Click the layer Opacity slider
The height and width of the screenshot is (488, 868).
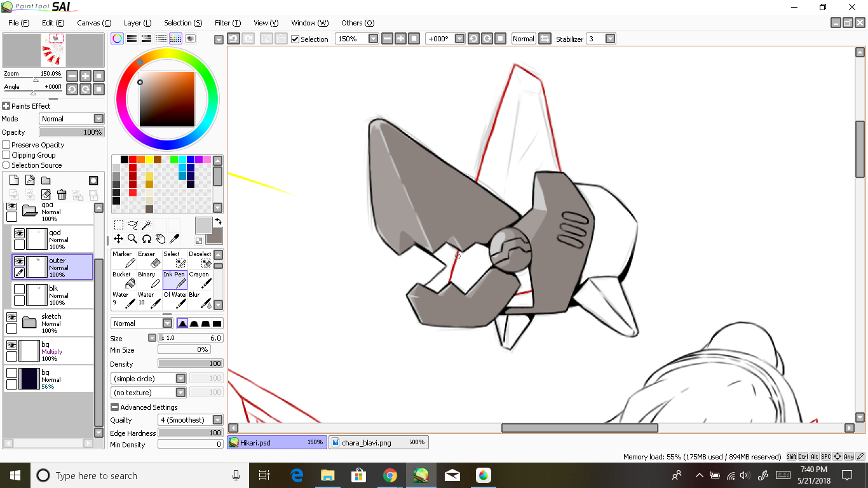point(71,132)
